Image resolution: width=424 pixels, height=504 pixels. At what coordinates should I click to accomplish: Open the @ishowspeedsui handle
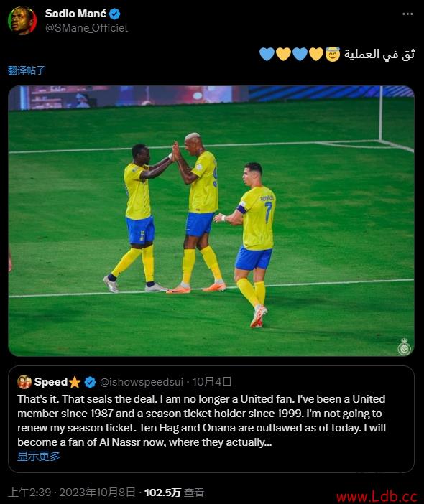(142, 382)
